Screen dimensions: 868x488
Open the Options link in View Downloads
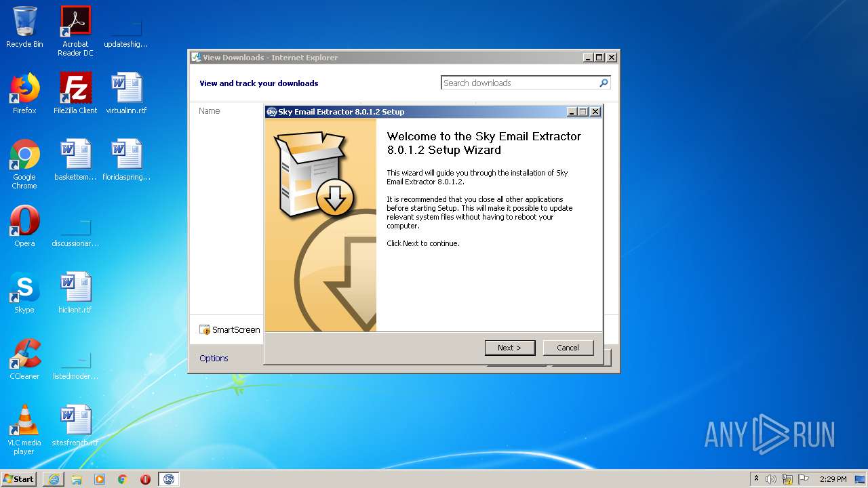click(x=214, y=359)
